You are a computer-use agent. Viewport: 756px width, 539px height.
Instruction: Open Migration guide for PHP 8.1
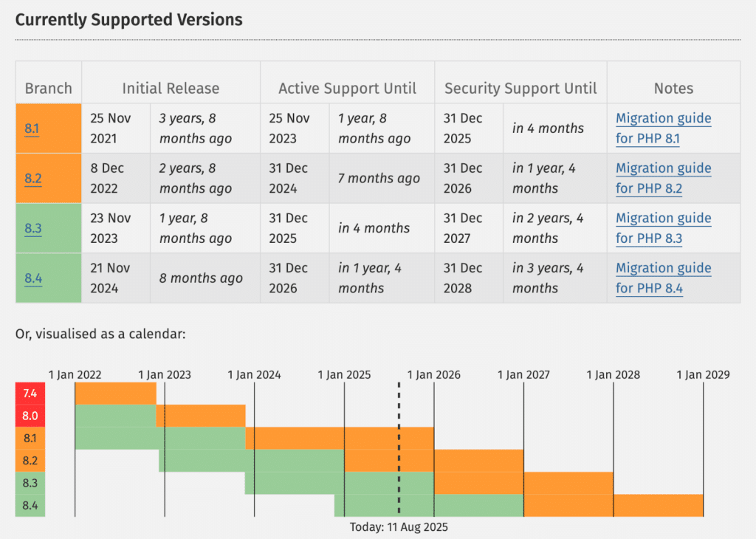pos(664,128)
